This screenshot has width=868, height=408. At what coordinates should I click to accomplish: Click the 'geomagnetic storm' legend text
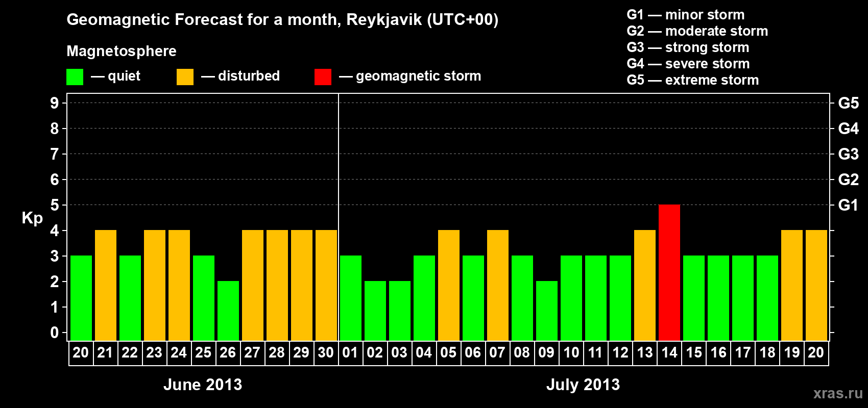(x=419, y=76)
